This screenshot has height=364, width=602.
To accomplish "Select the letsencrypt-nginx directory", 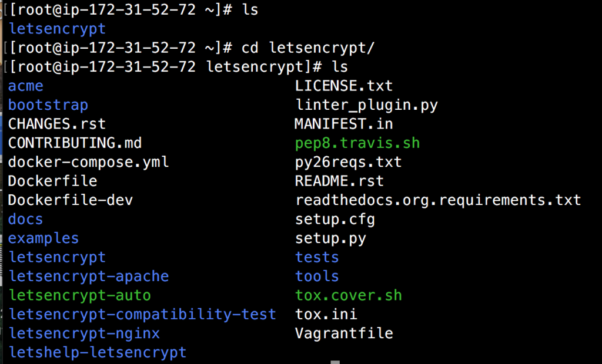I will pos(84,333).
